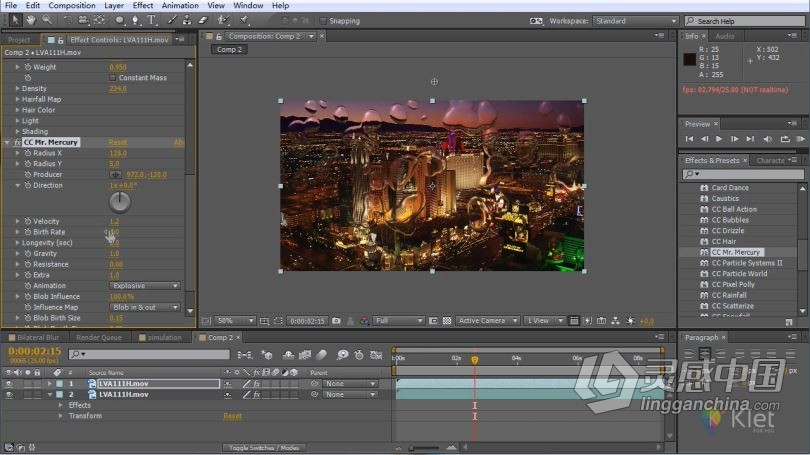
Task: Select CC Particle World effect preset
Action: click(739, 274)
